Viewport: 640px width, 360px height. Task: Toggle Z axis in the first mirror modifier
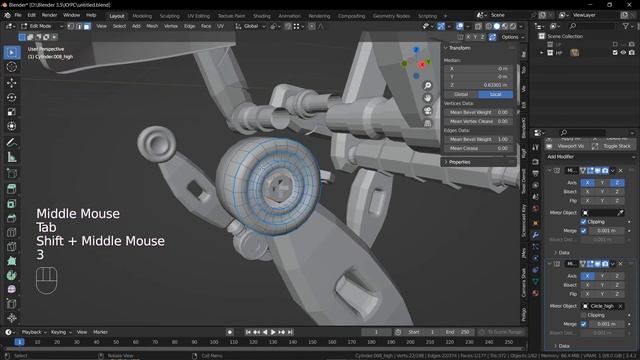[x=617, y=182]
